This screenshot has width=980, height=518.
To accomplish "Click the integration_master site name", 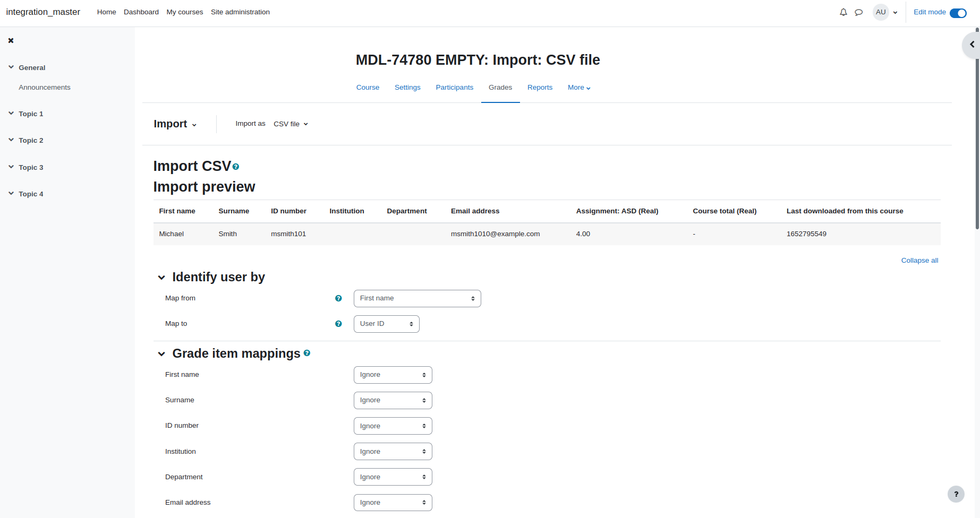I will [x=43, y=12].
